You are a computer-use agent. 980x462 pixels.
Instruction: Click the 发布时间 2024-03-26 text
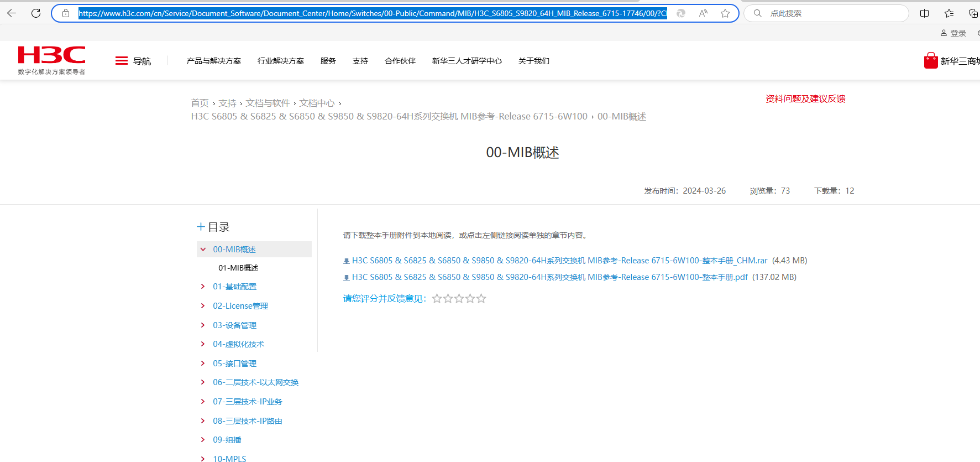685,191
